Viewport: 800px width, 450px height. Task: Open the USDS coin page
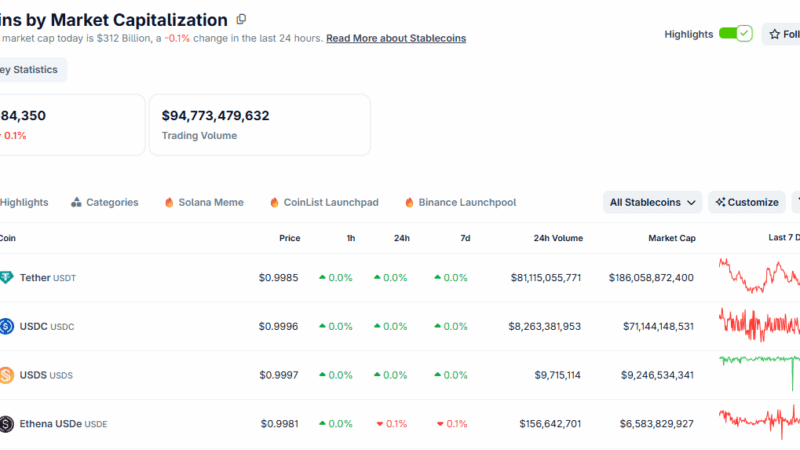click(x=46, y=375)
